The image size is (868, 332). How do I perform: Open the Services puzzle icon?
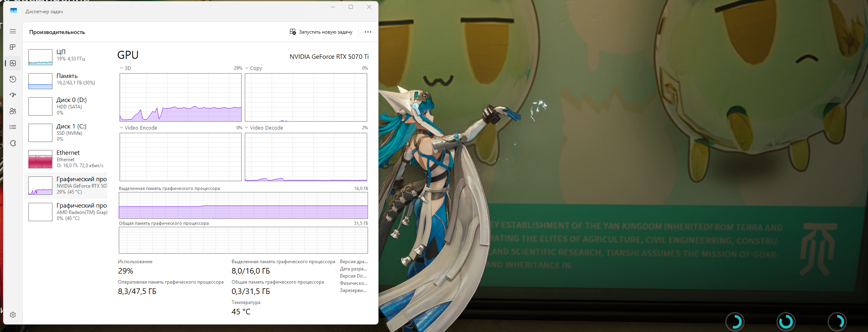pos(13,143)
